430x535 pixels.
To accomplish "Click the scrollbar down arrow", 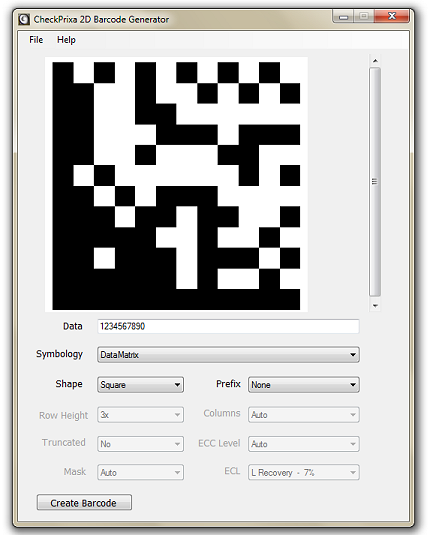I will tap(375, 305).
